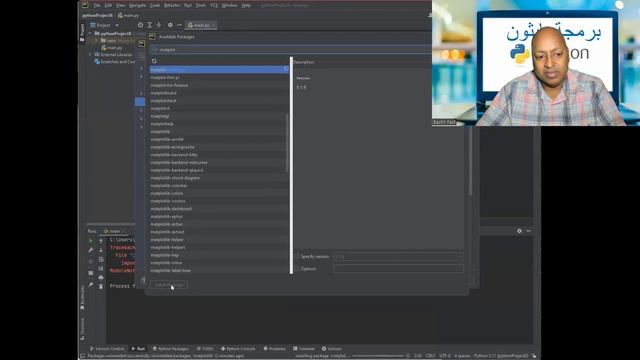
Task: Open the Services tool window
Action: pos(332,349)
